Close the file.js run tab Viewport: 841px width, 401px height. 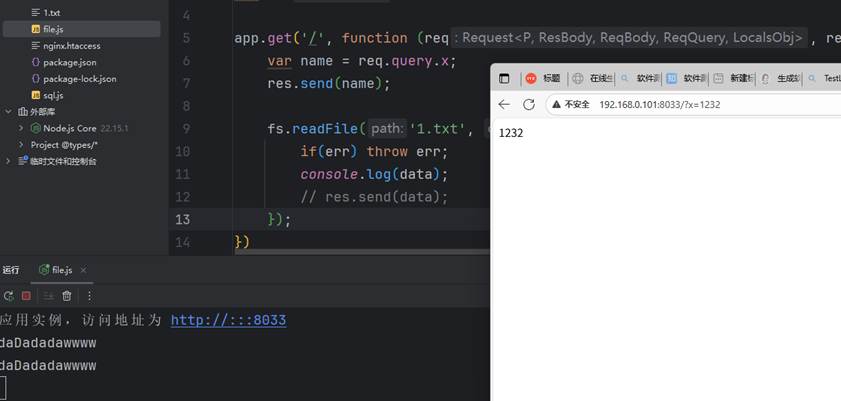pos(83,270)
